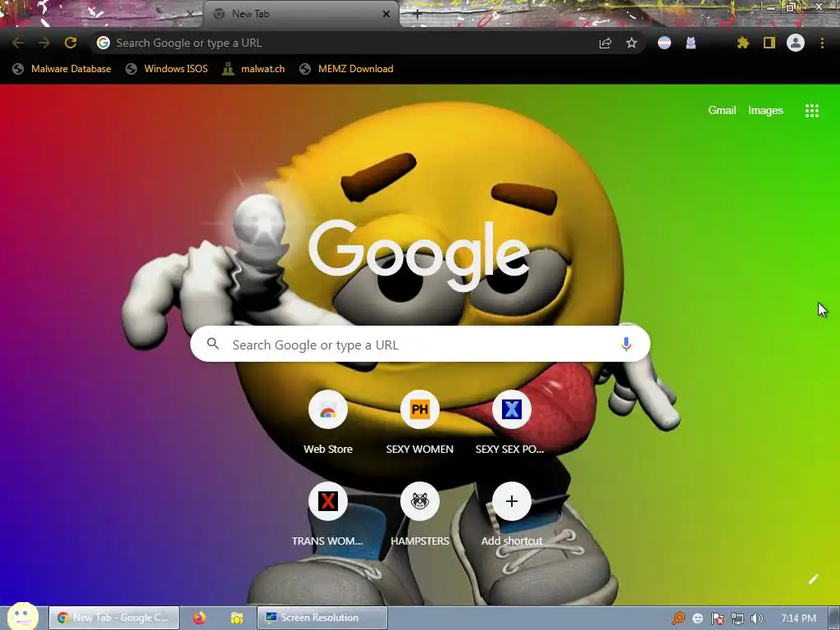Click the Google logo doodle

[419, 255]
